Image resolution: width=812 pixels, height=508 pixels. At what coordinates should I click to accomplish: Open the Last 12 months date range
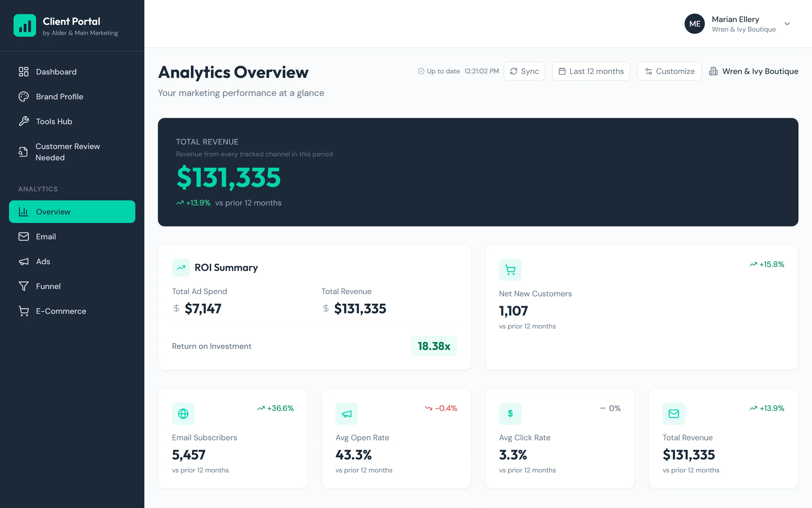click(x=591, y=71)
